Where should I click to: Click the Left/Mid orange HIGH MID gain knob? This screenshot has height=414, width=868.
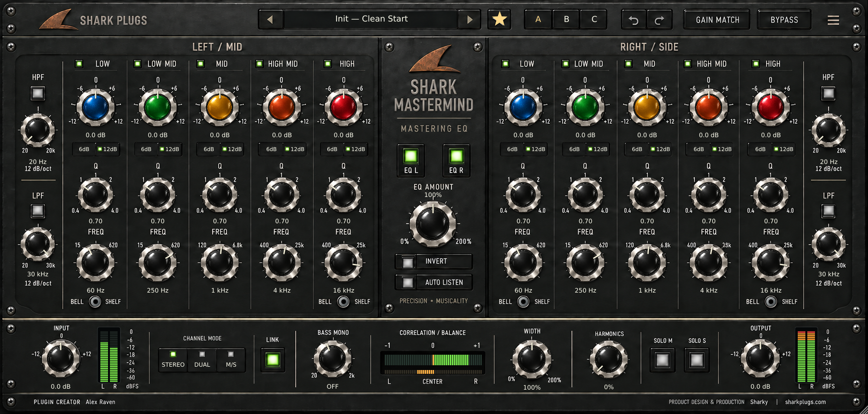(x=282, y=107)
